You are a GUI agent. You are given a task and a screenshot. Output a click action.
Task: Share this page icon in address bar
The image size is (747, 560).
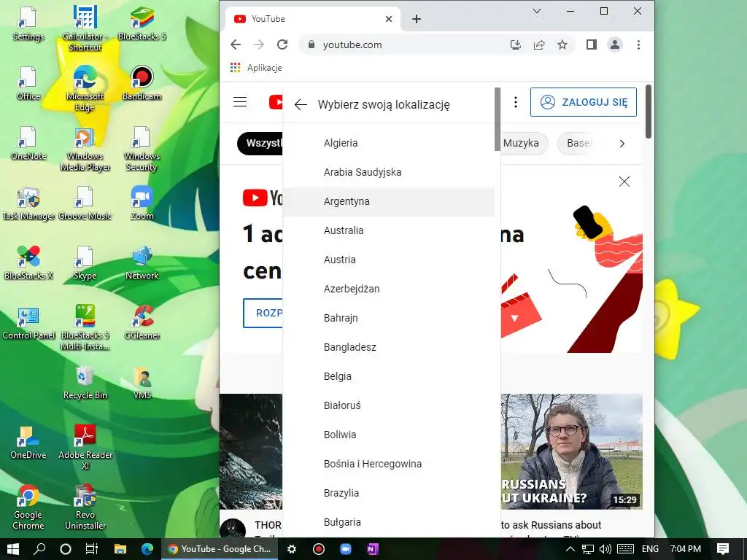tap(539, 44)
